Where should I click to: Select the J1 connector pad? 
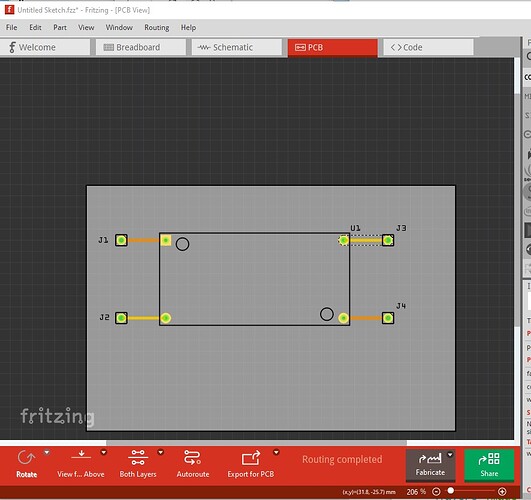(x=121, y=240)
